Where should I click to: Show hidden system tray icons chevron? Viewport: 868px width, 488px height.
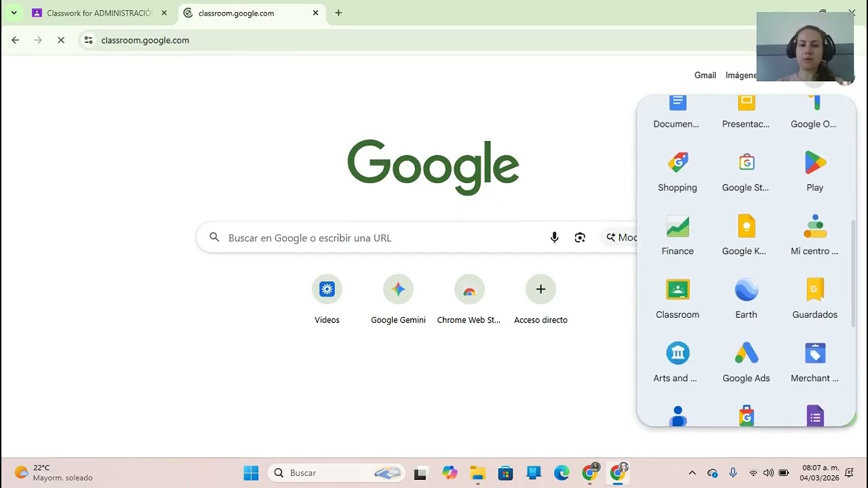692,473
